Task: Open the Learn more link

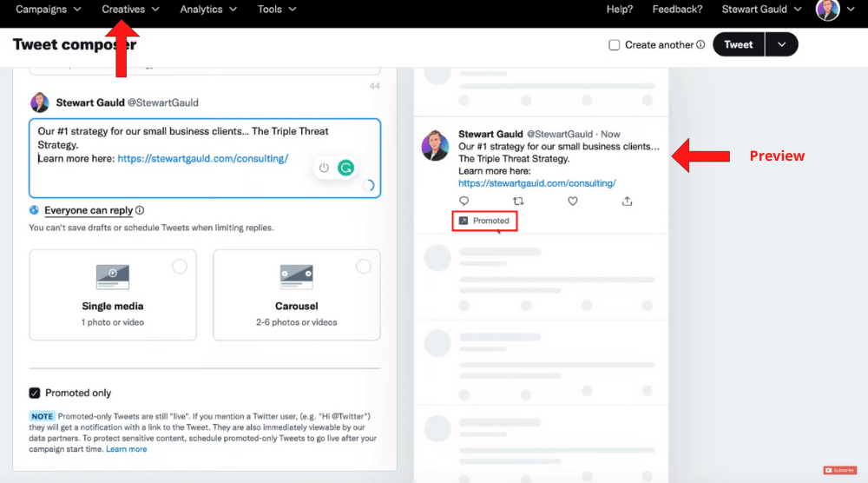Action: [126, 449]
